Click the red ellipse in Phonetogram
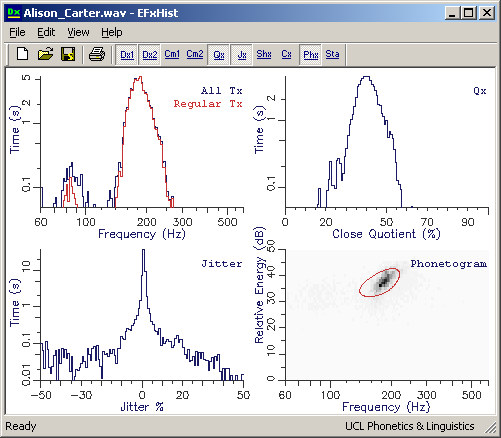Image resolution: width=501 pixels, height=438 pixels. (x=380, y=282)
